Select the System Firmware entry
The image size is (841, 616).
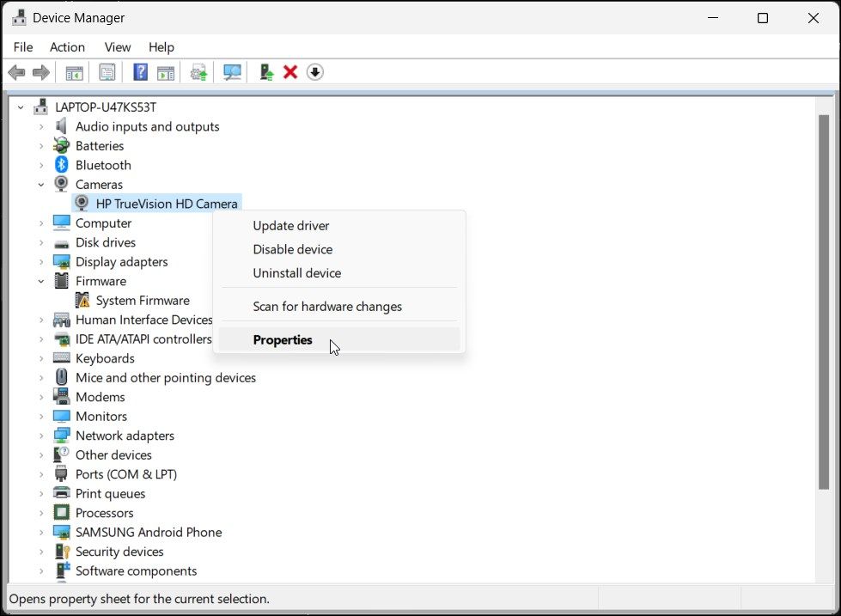[x=143, y=301]
